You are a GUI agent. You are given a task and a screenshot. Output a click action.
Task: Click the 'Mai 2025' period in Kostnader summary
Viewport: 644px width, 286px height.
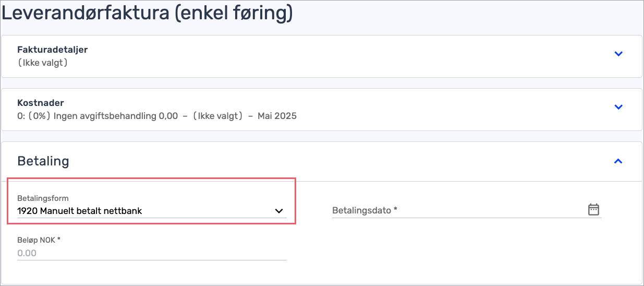click(277, 116)
